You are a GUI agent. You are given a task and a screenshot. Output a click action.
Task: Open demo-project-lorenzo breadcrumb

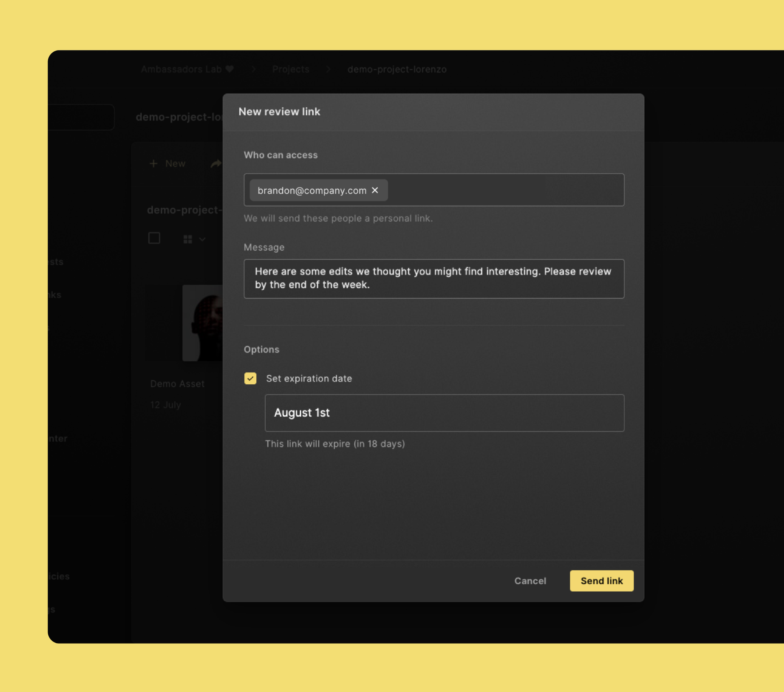click(397, 69)
